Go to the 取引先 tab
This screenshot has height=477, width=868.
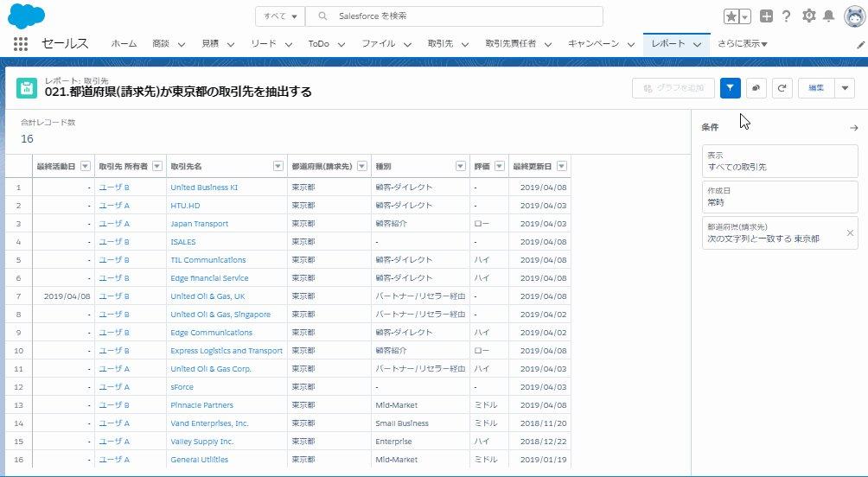tap(441, 44)
